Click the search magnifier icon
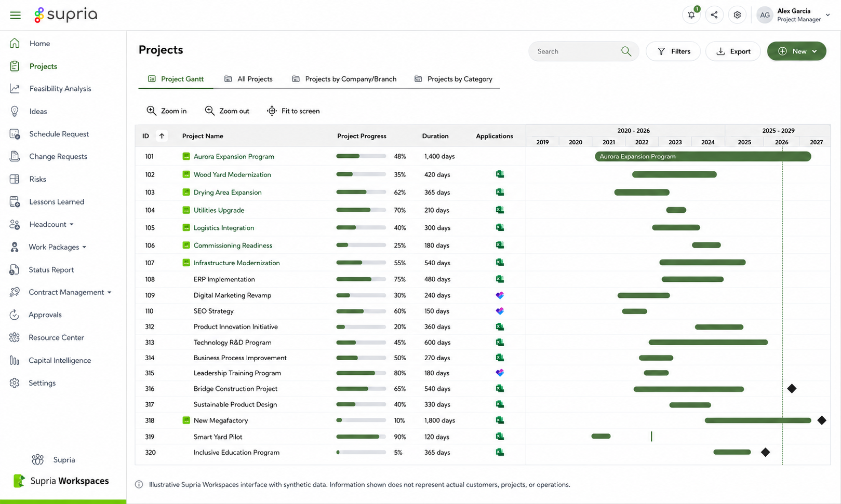The image size is (841, 504). pos(626,51)
